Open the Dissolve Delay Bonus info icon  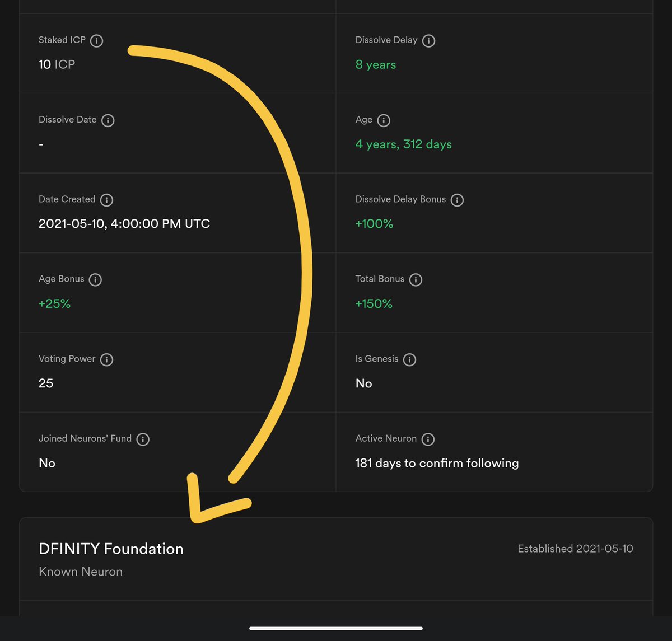458,200
